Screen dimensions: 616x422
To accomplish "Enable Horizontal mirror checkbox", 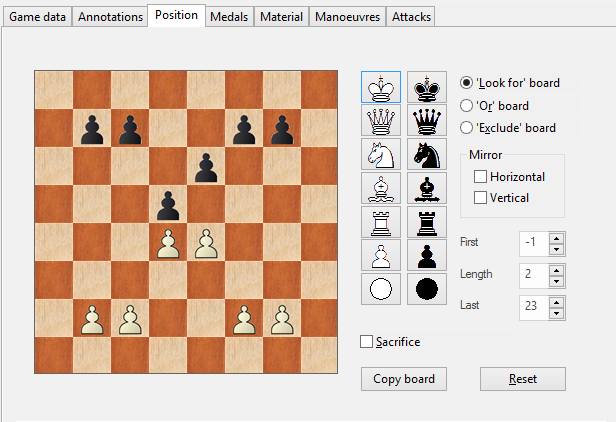I will [481, 176].
